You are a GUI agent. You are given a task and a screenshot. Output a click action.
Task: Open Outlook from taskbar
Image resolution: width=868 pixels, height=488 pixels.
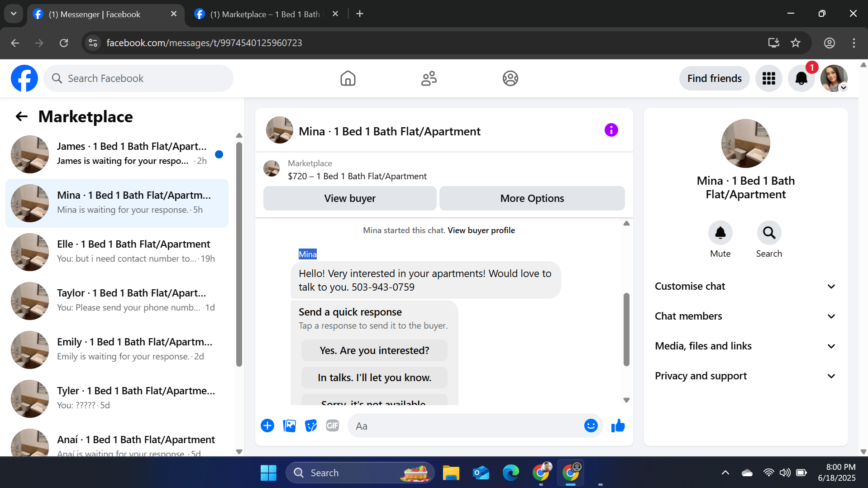(481, 473)
